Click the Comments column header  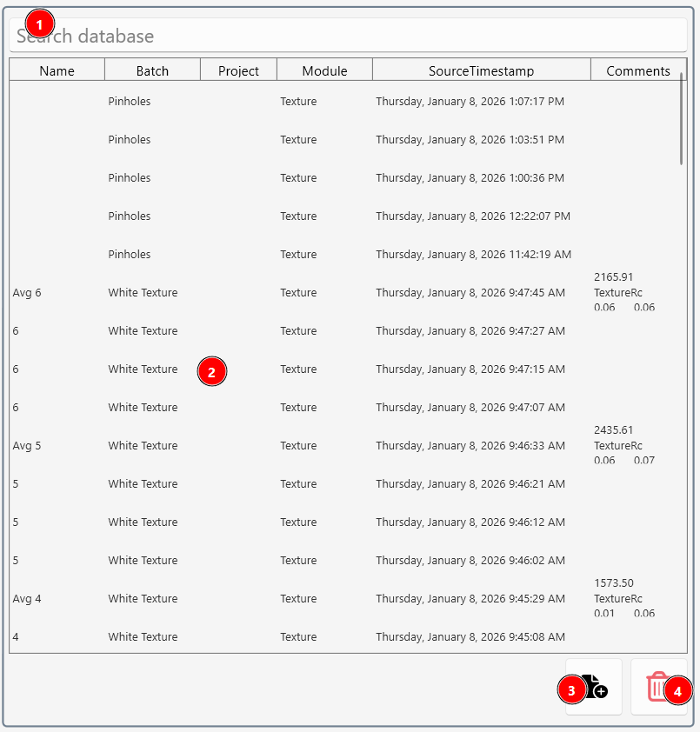pos(637,71)
